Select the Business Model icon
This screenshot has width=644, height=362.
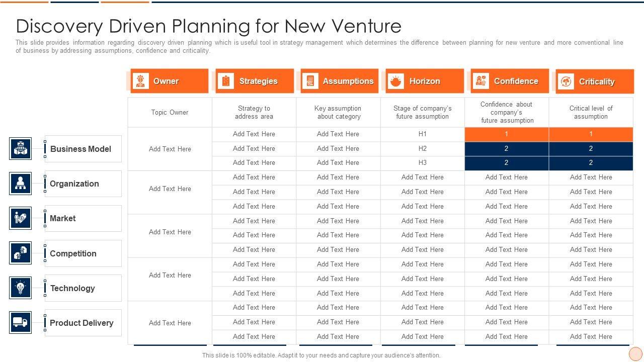pyautogui.click(x=20, y=149)
